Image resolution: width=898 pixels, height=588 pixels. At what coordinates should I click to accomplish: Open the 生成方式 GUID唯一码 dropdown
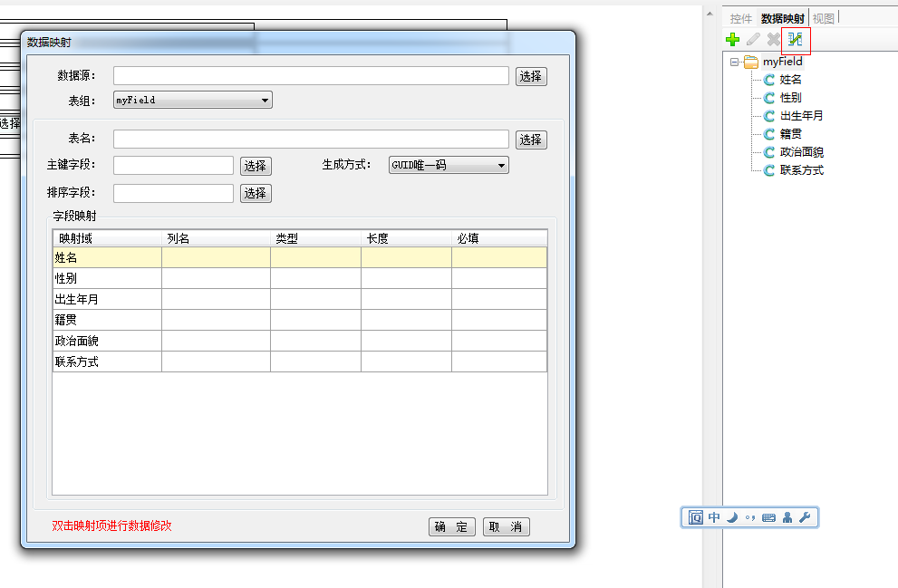pyautogui.click(x=449, y=165)
